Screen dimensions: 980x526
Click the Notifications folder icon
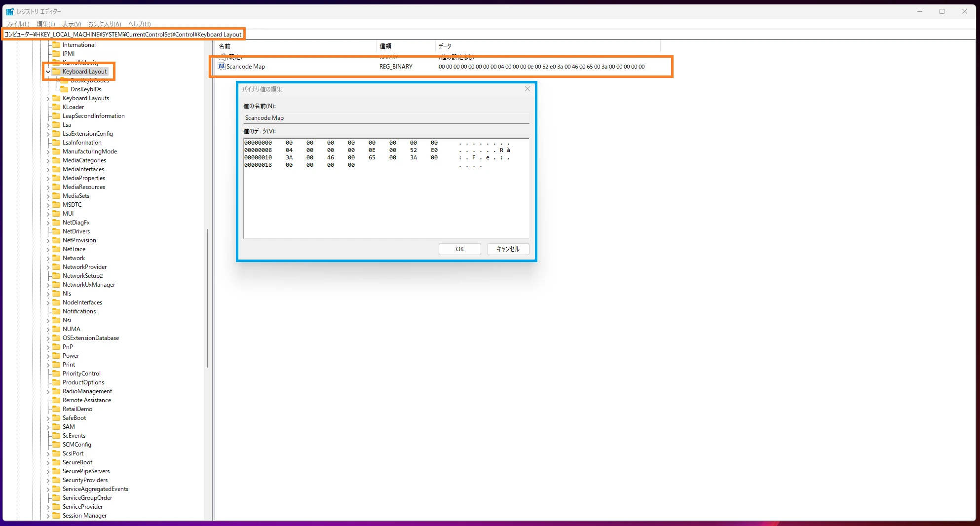click(56, 311)
